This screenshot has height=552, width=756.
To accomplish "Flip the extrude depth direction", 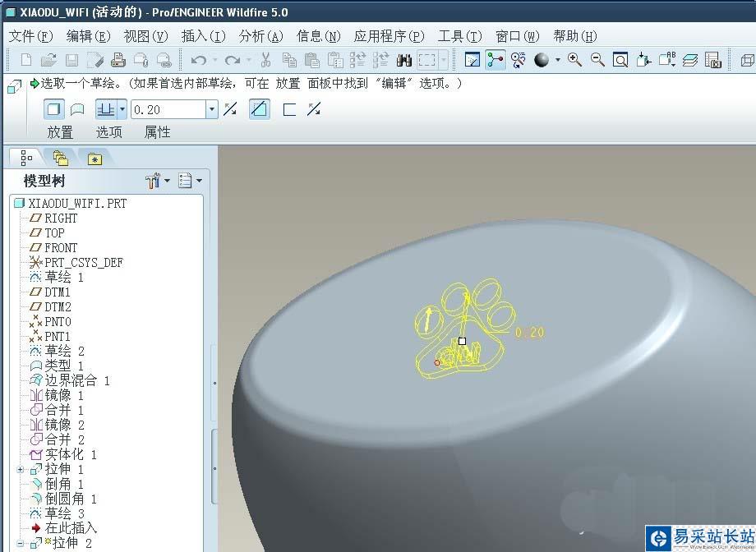I will tap(230, 109).
